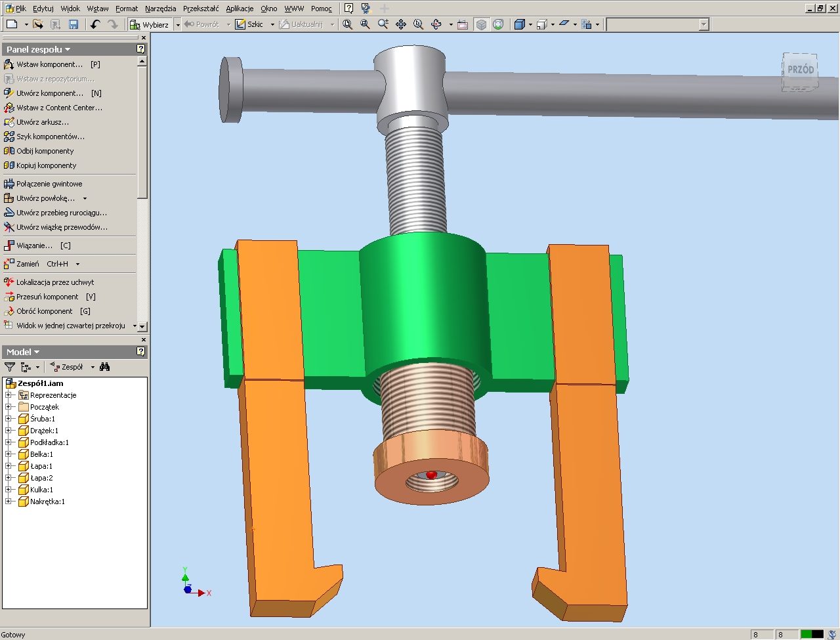Click the Open file toolbar icon

coord(38,24)
